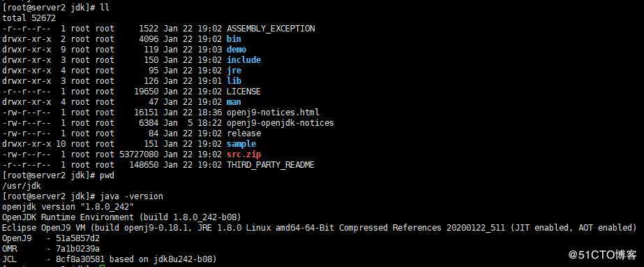Click the sample directory name

click(241, 144)
